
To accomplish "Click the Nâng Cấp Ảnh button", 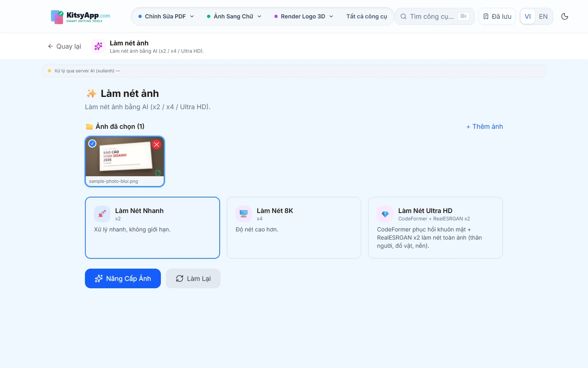I will point(123,278).
